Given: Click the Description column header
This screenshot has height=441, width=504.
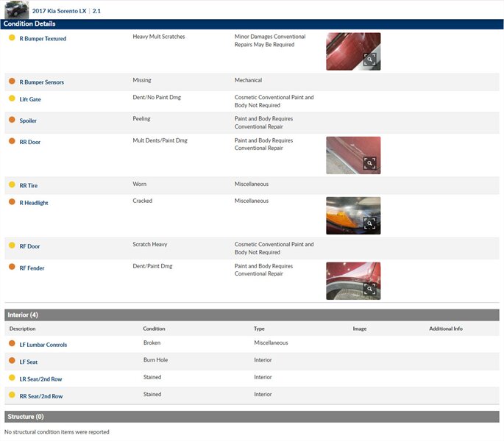Looking at the screenshot, I should (x=22, y=329).
